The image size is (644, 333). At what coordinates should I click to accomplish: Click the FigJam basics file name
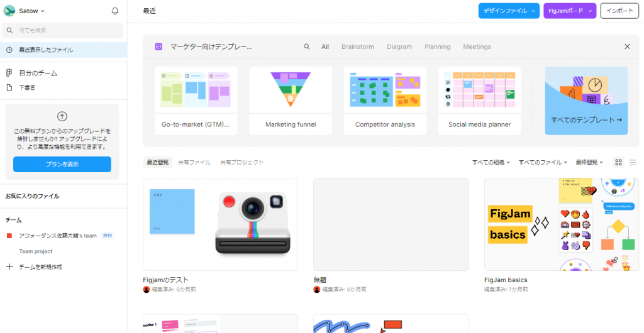tap(506, 280)
